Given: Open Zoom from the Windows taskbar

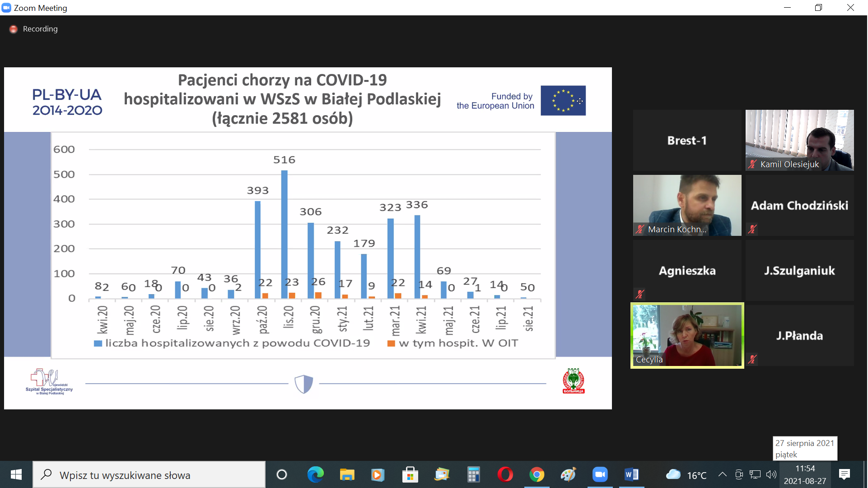Looking at the screenshot, I should pyautogui.click(x=600, y=474).
